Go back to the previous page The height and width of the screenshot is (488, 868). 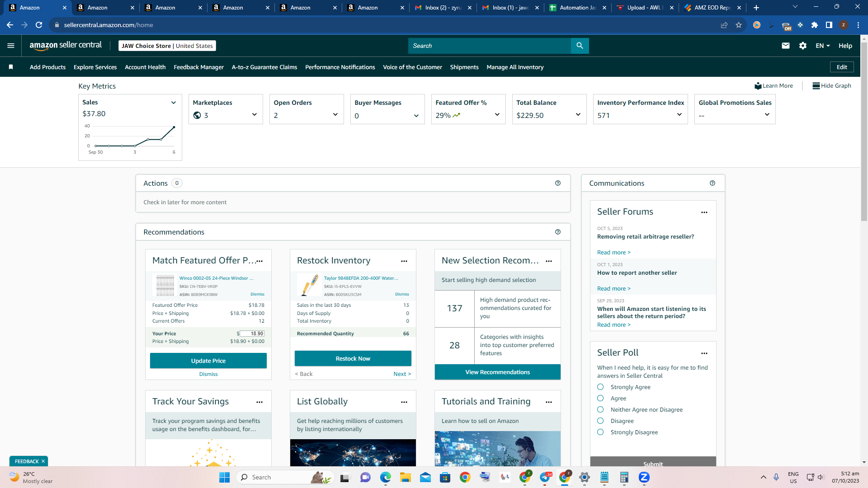10,25
